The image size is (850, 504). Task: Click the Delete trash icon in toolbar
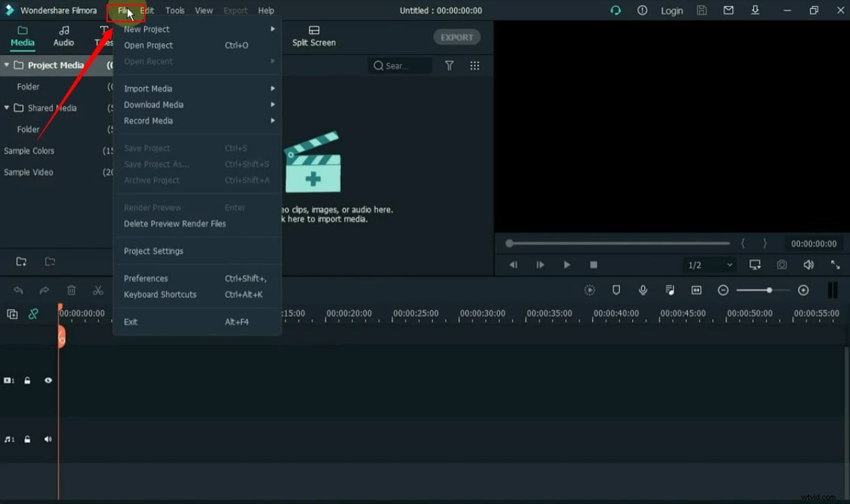tap(71, 290)
